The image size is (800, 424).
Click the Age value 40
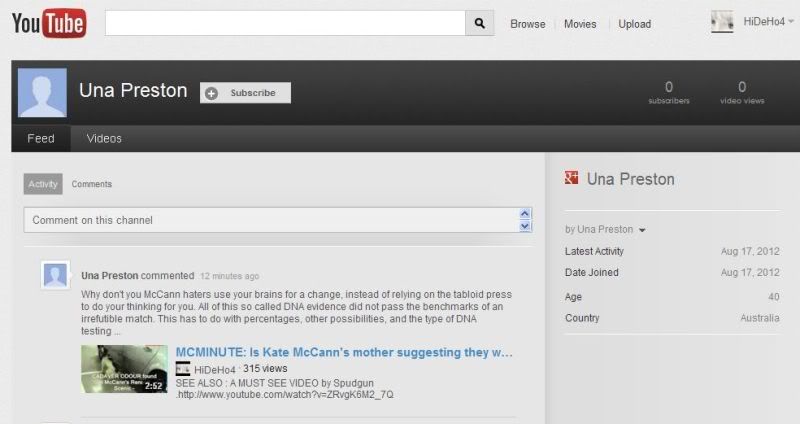click(x=774, y=297)
